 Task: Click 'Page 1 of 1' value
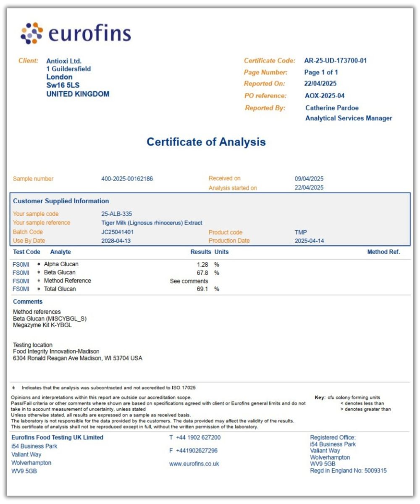pos(321,72)
